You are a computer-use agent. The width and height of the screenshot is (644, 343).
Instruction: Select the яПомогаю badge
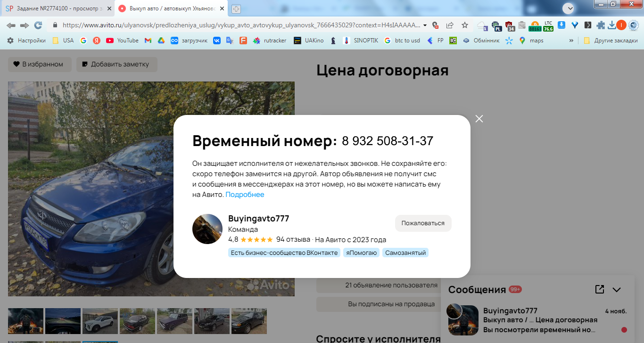(361, 253)
